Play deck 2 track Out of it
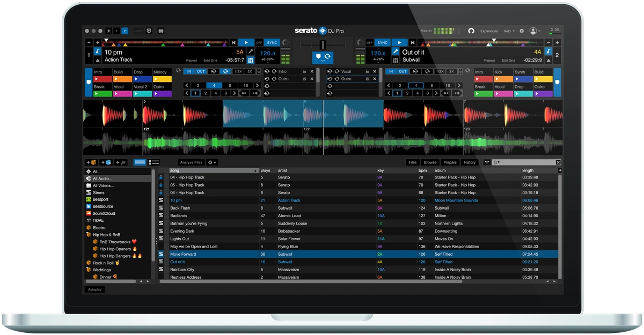Viewport: 644px width, 335px height. (x=400, y=42)
